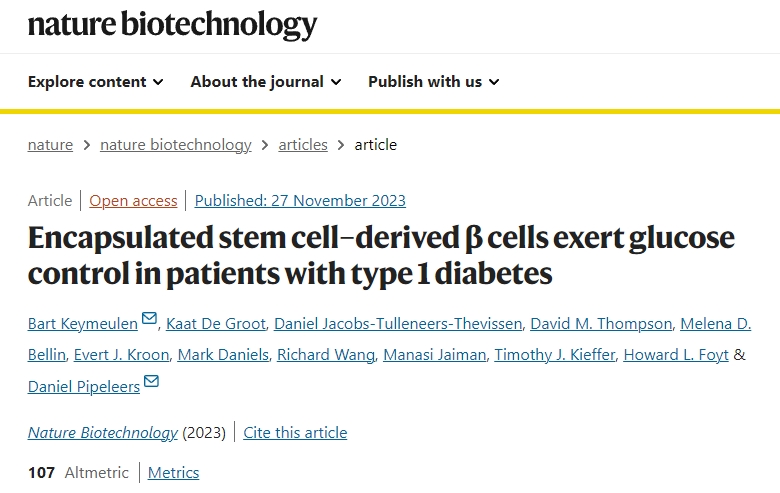Click the nature biotechnology logo
The height and width of the screenshot is (493, 780).
172,24
